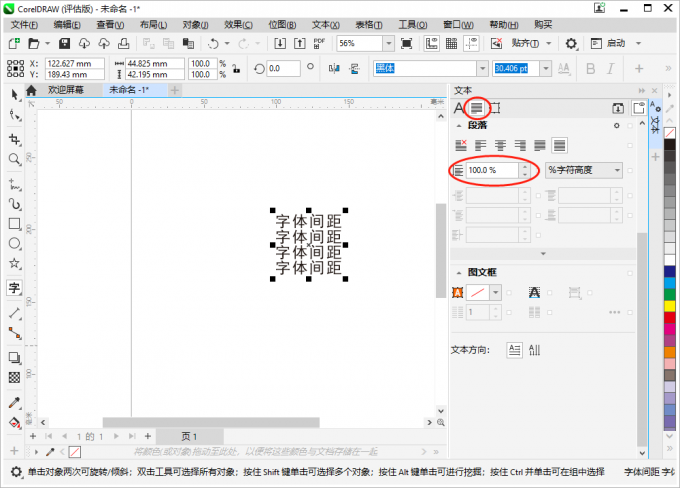Click the Save icon in the toolbar
Screen dimensions: 680x488
(x=64, y=44)
